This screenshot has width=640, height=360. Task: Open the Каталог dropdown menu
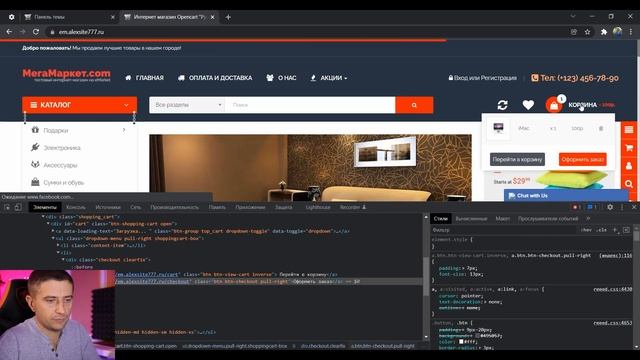(80, 105)
